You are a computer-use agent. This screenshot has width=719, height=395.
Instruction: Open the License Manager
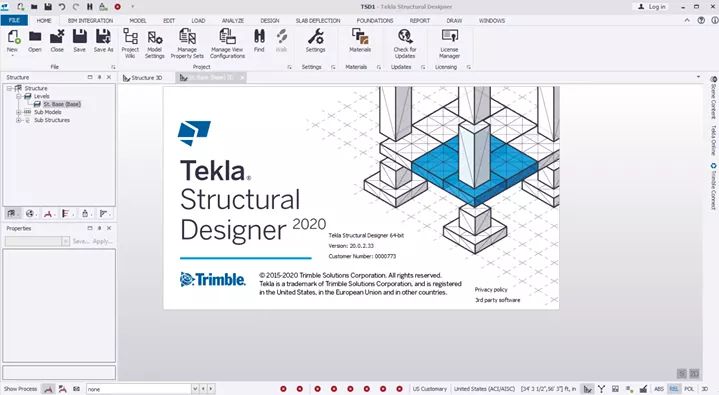(449, 44)
